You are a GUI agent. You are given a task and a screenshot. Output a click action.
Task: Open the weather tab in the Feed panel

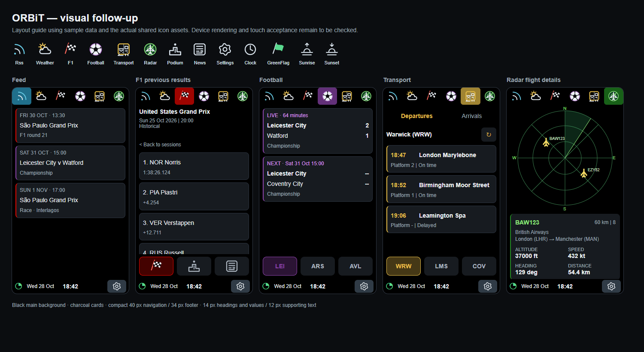tap(41, 96)
